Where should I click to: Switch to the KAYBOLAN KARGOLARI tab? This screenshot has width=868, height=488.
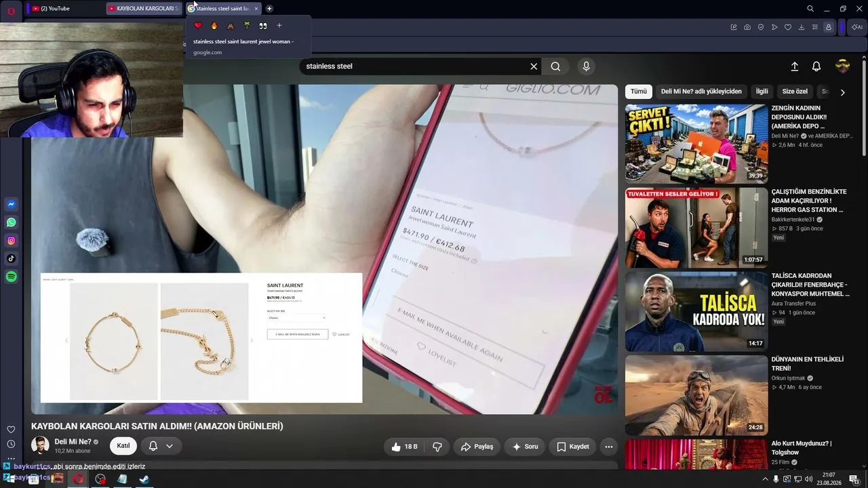pyautogui.click(x=144, y=9)
